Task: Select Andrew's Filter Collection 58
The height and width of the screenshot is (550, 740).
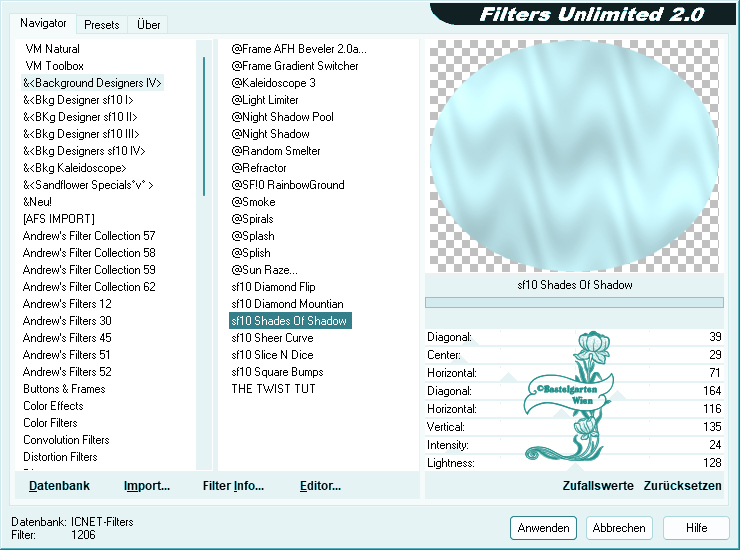Action: (89, 253)
